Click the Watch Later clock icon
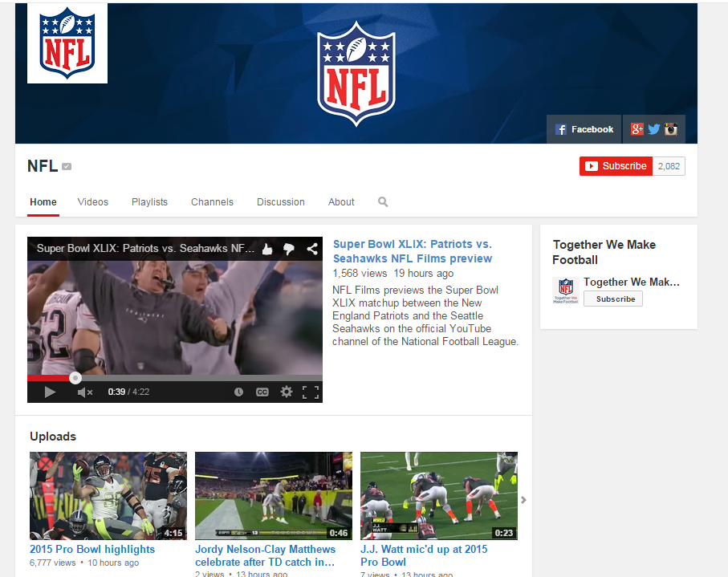 tap(238, 392)
